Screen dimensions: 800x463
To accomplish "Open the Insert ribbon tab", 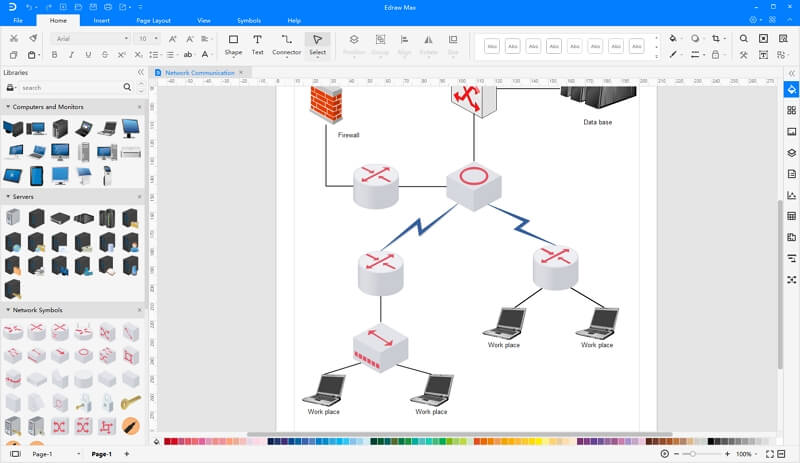I will 102,20.
